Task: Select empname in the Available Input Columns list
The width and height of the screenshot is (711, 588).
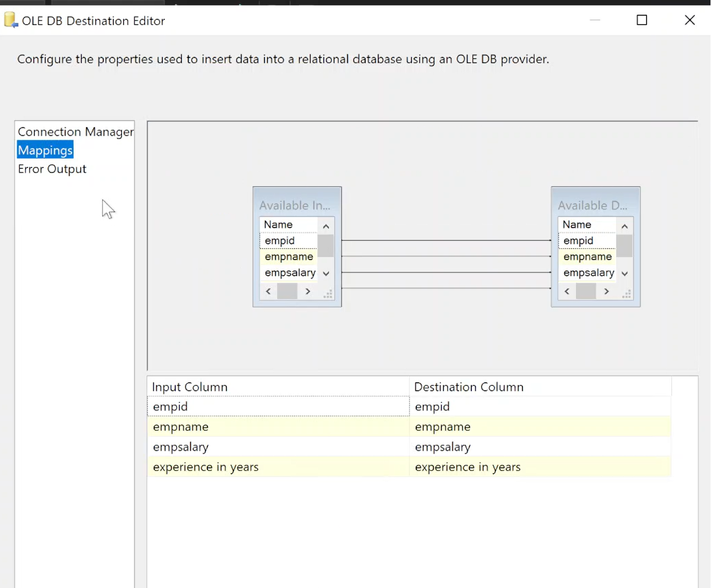Action: coord(289,256)
